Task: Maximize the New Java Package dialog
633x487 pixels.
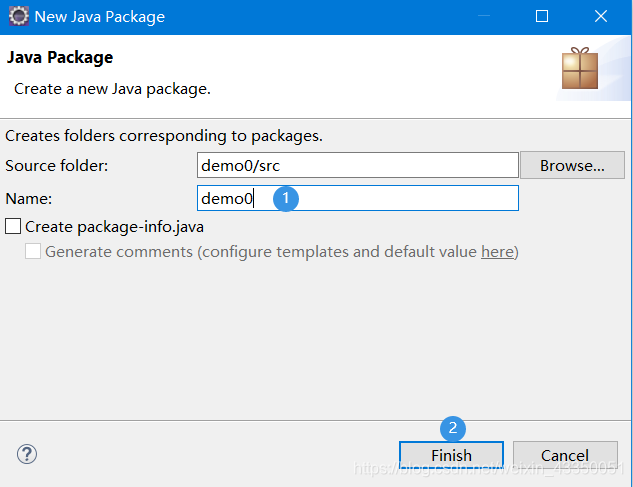Action: tap(542, 17)
